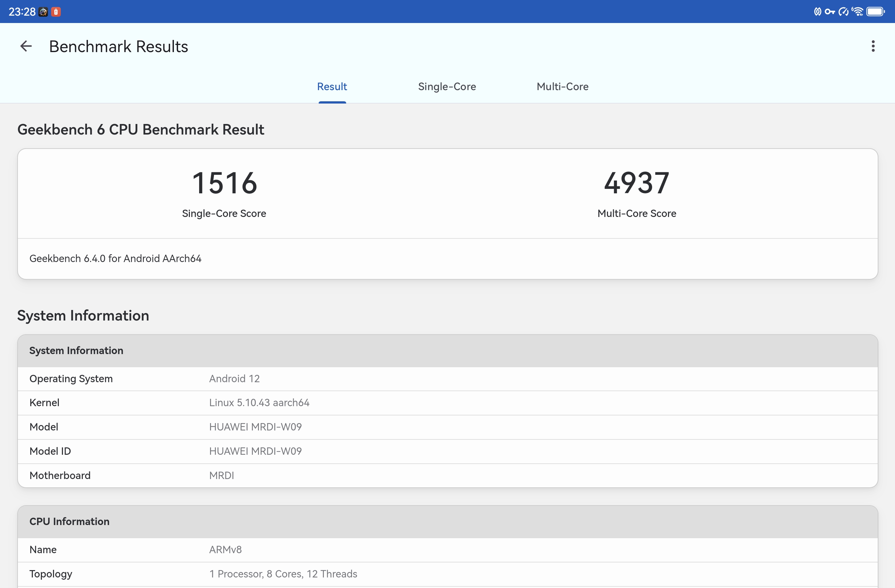Screen dimensions: 895x588
Task: Tap the battery indicator icon
Action: [x=876, y=12]
